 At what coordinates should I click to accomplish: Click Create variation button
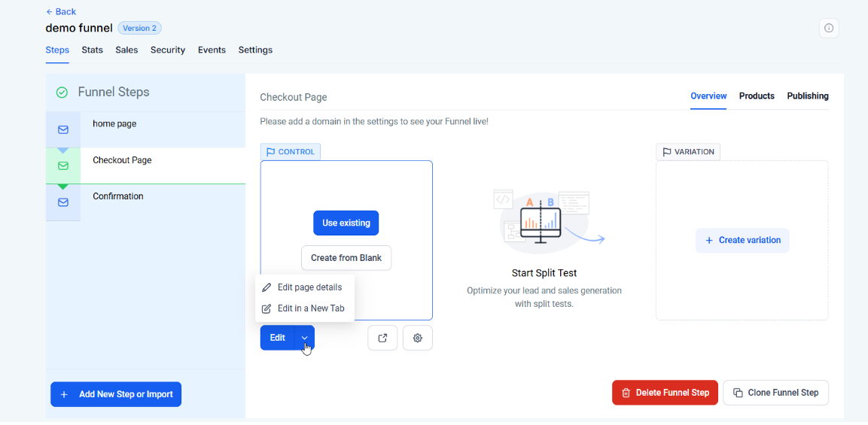(x=742, y=240)
